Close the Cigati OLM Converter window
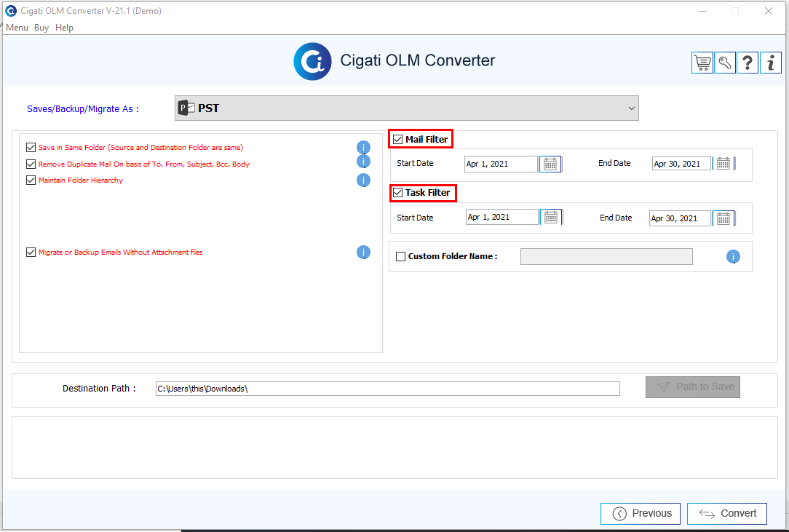789x532 pixels. (x=769, y=11)
